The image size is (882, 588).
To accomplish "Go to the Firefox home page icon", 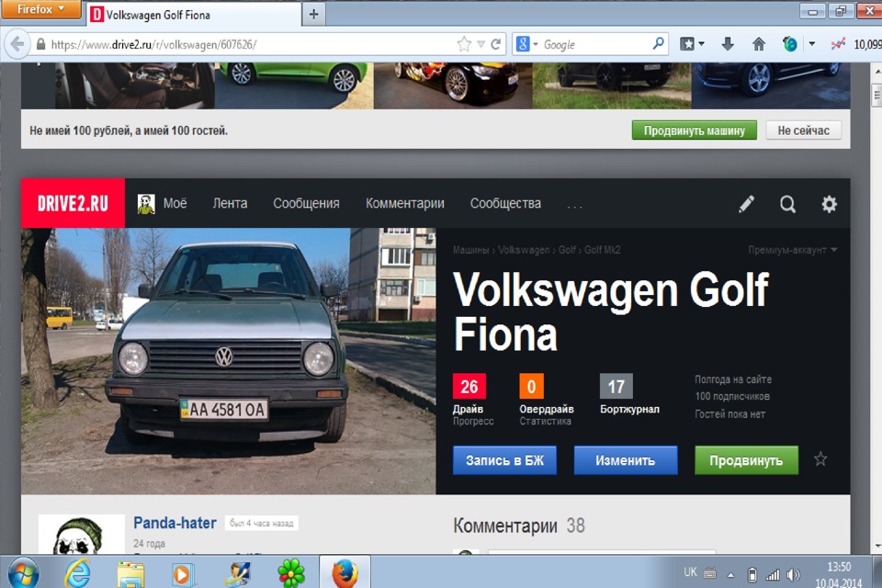I will point(758,44).
